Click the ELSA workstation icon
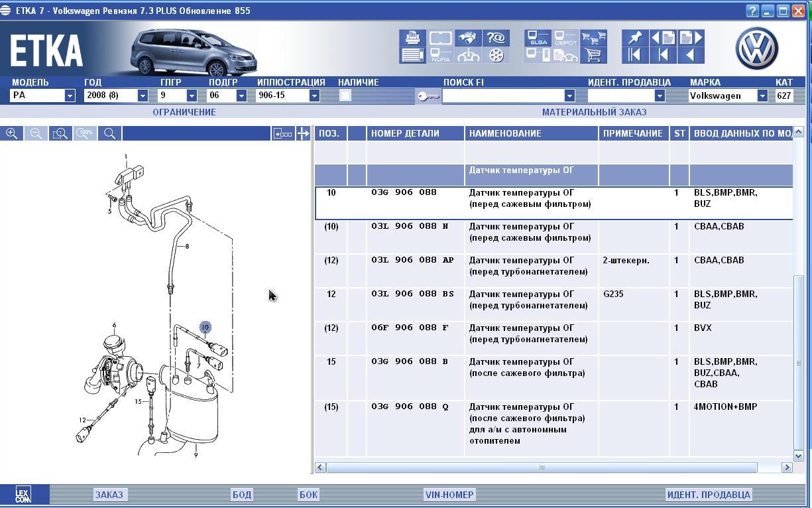This screenshot has height=508, width=812. (538, 37)
